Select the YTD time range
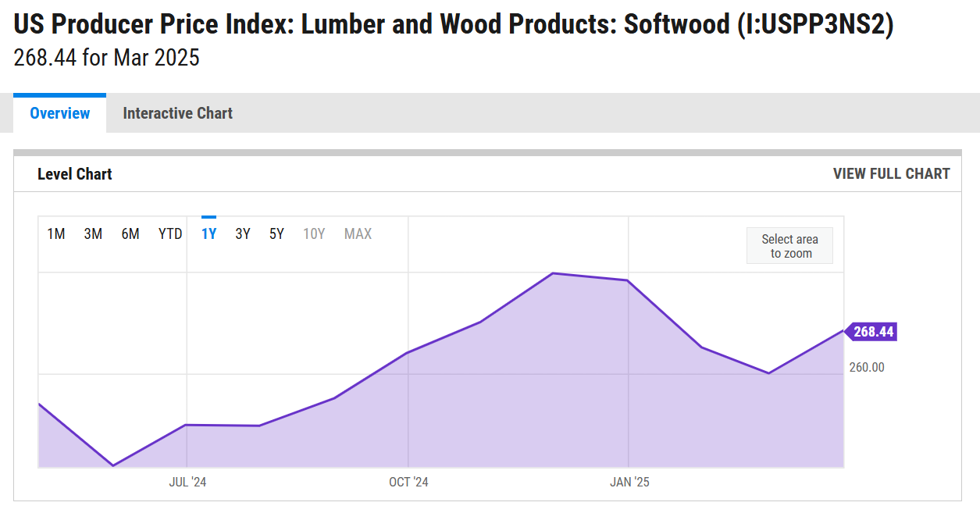980x513 pixels. (x=169, y=233)
